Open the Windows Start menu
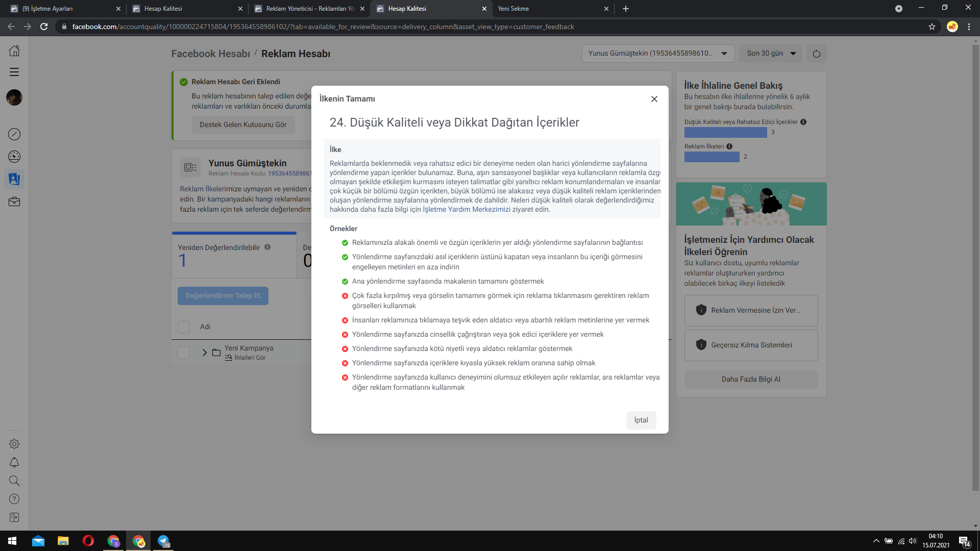980x551 pixels. point(12,541)
